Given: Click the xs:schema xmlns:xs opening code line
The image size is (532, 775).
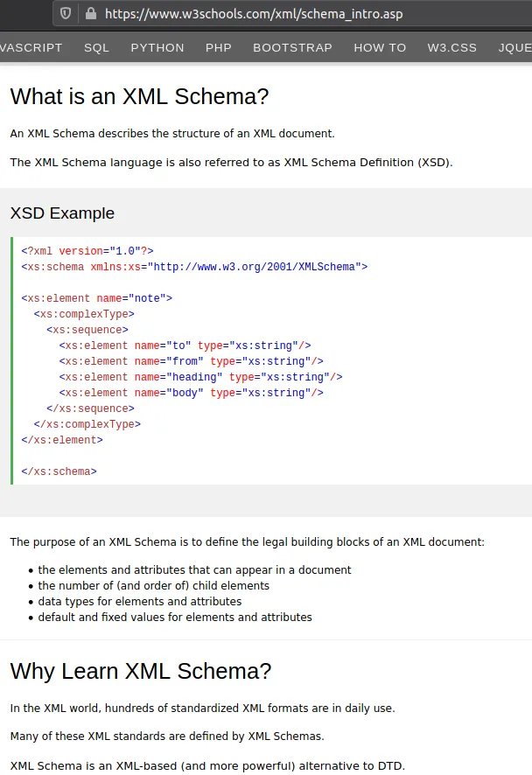Looking at the screenshot, I should point(194,267).
